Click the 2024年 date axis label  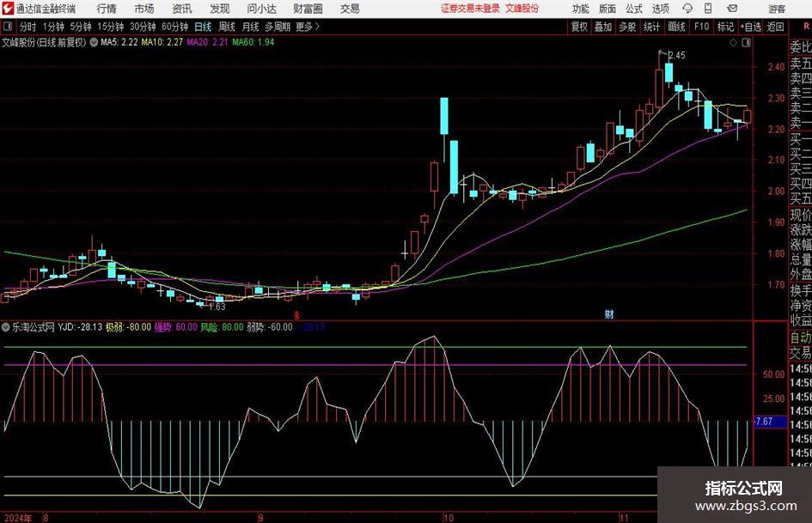tap(17, 518)
